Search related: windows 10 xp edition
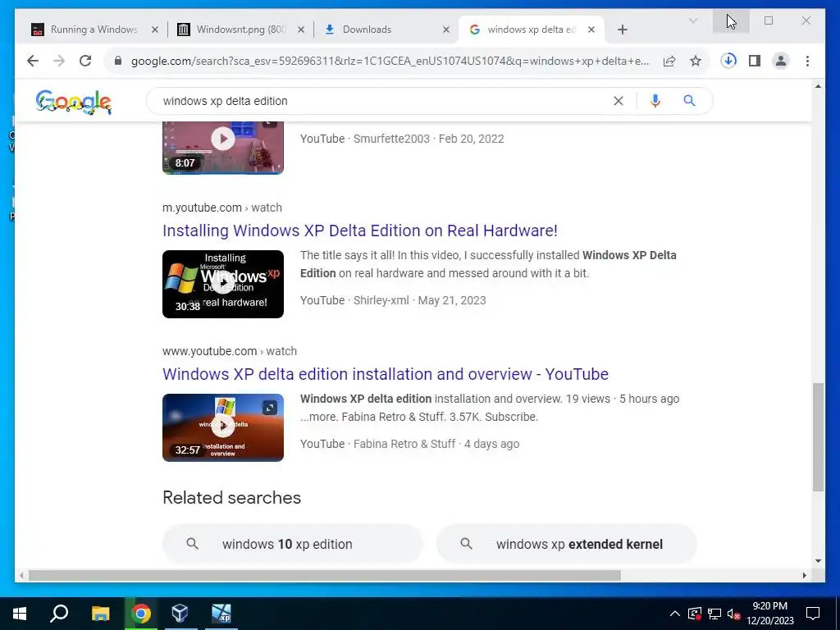This screenshot has width=840, height=630. point(293,544)
